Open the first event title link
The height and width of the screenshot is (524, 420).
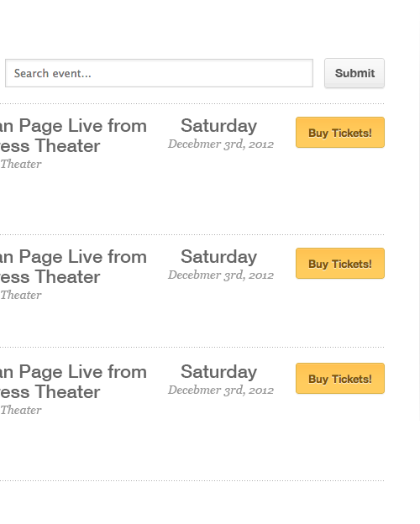click(x=73, y=136)
